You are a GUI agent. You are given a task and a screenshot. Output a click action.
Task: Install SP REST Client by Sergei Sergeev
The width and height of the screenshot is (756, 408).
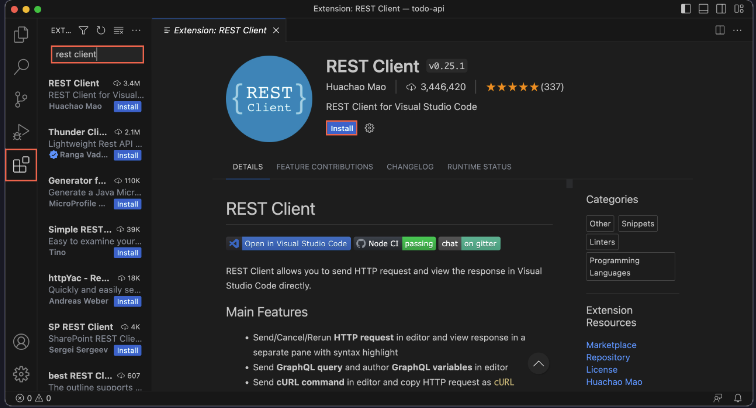pyautogui.click(x=128, y=351)
